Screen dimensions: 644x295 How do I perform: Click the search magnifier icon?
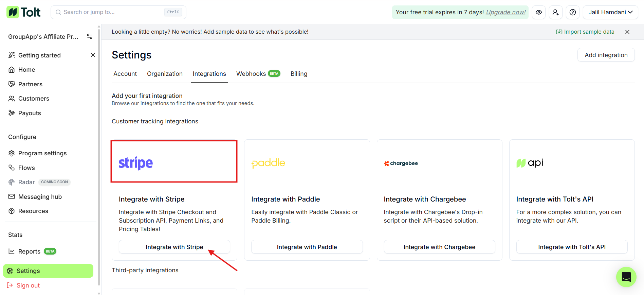pyautogui.click(x=58, y=12)
